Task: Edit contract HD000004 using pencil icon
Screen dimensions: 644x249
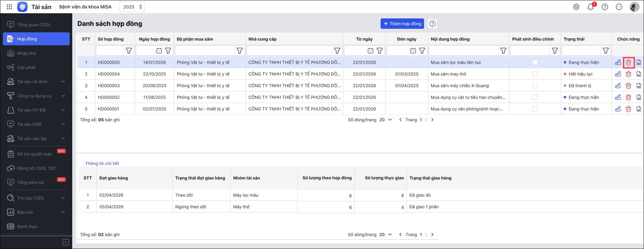Action: 618,74
